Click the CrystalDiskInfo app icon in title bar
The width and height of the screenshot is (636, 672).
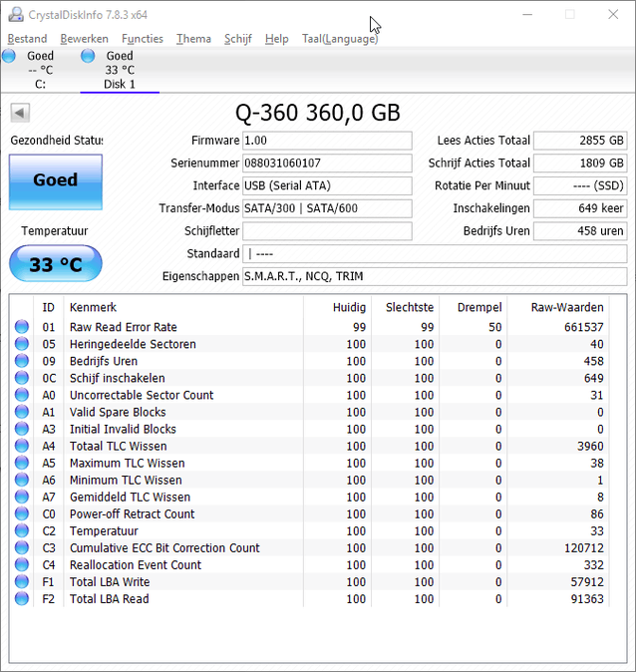coord(16,15)
